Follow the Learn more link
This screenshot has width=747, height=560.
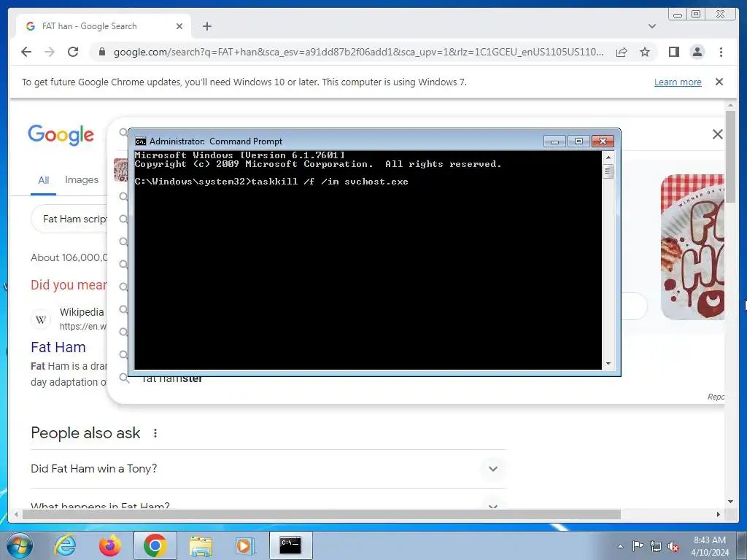[x=678, y=82]
